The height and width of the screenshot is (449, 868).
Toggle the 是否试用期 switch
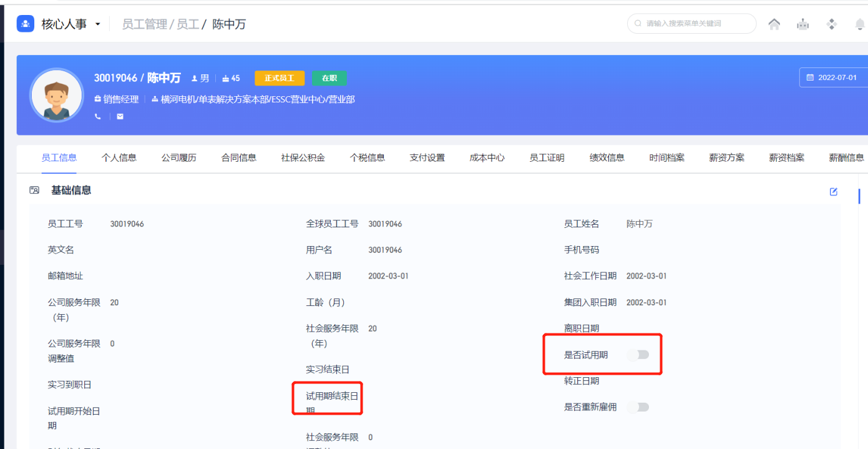point(638,355)
